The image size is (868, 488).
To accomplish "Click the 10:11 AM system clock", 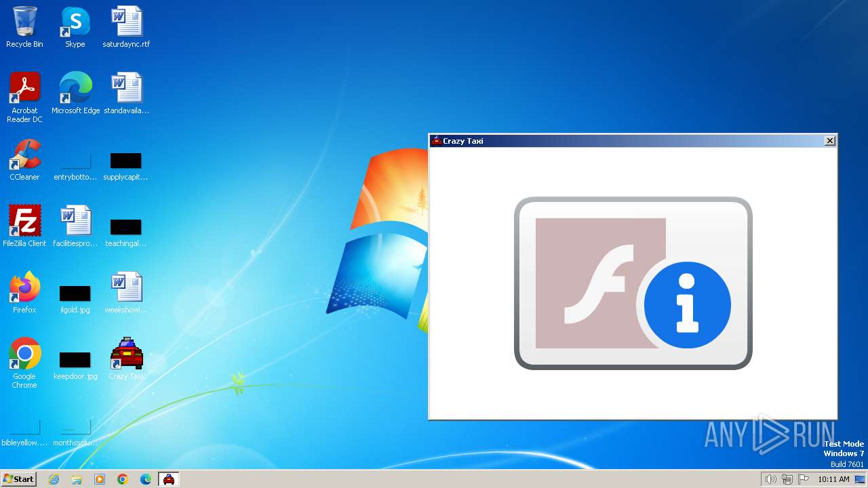I will click(833, 479).
